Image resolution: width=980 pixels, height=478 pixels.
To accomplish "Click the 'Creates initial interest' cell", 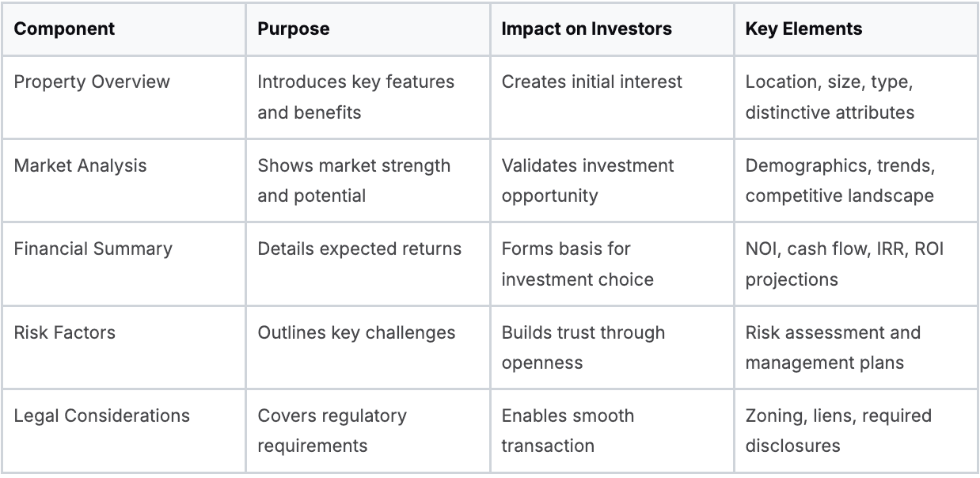I will pyautogui.click(x=591, y=82).
